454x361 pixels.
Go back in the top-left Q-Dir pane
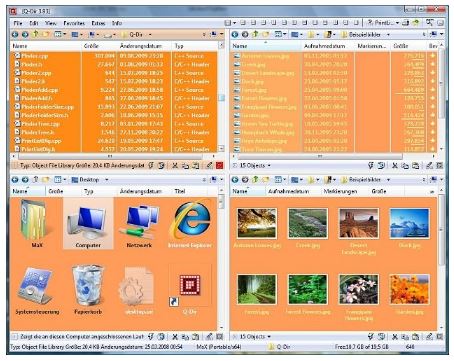[x=15, y=34]
